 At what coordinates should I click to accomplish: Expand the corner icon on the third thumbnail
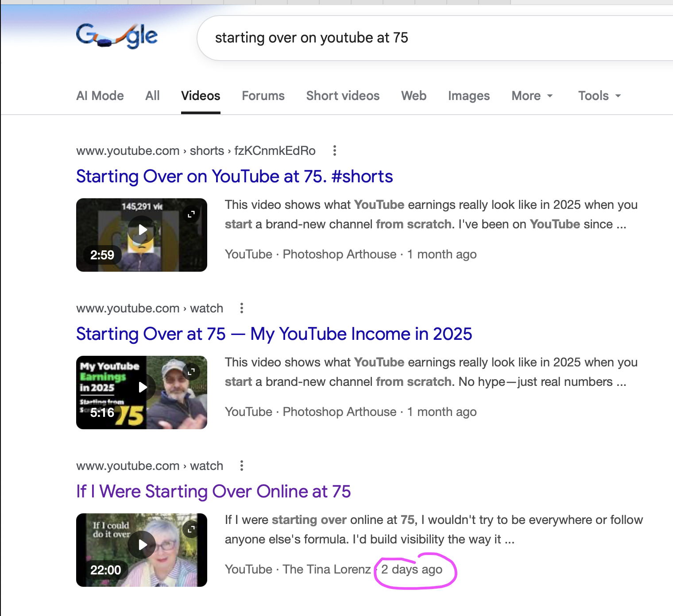click(x=191, y=529)
